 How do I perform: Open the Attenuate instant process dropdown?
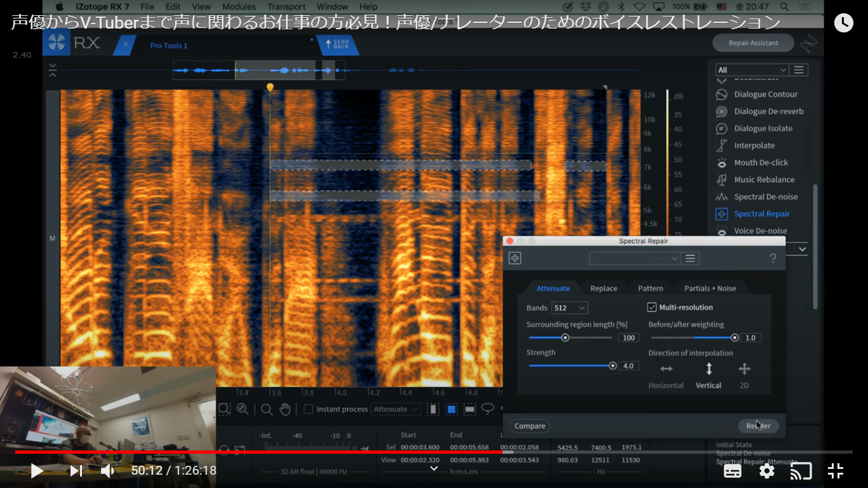point(396,409)
